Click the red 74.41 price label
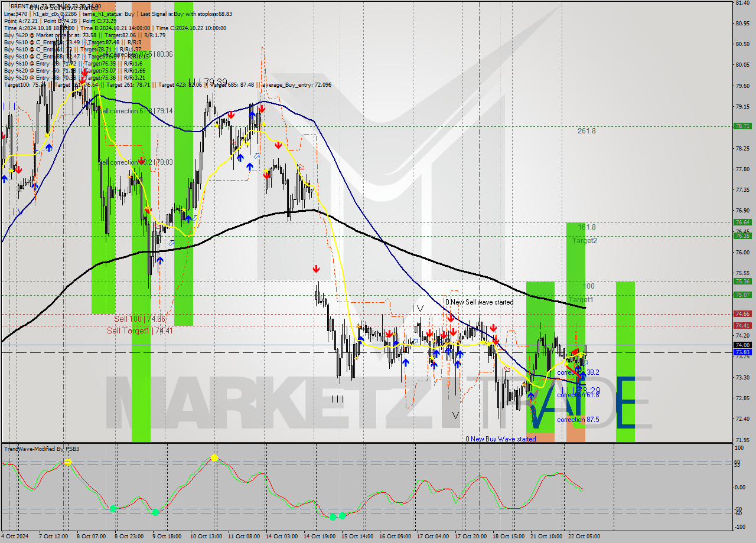The width and height of the screenshot is (756, 543). point(742,326)
